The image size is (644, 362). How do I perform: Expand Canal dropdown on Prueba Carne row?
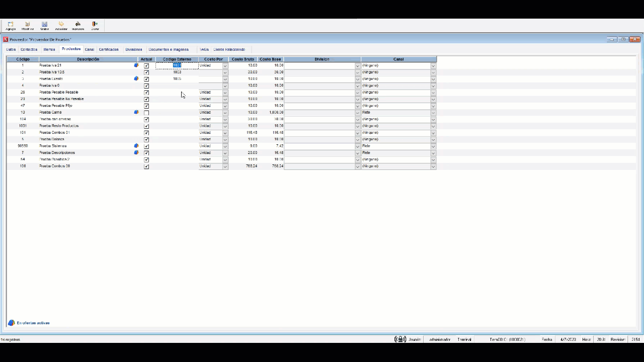pyautogui.click(x=433, y=113)
